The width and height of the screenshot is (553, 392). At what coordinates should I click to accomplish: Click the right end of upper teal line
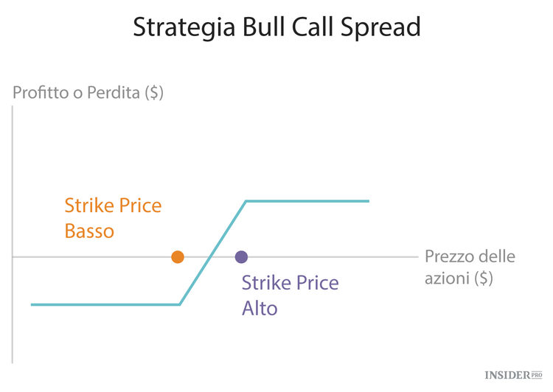[366, 200]
